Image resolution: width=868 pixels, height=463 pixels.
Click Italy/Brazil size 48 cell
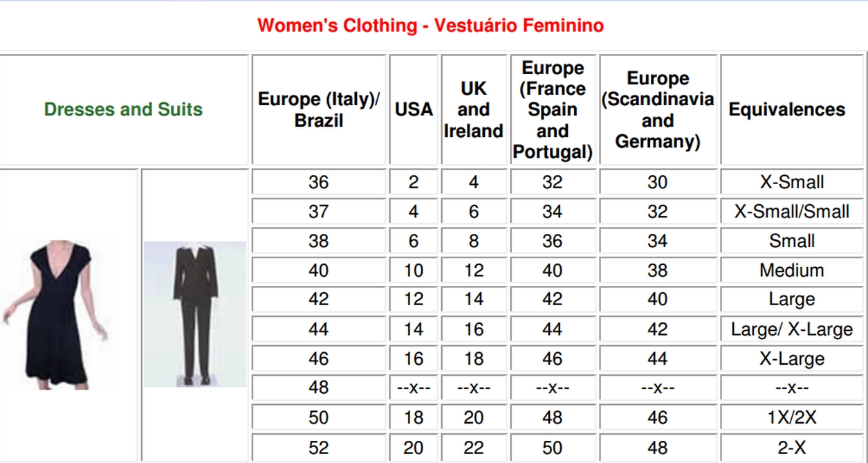pyautogui.click(x=319, y=388)
